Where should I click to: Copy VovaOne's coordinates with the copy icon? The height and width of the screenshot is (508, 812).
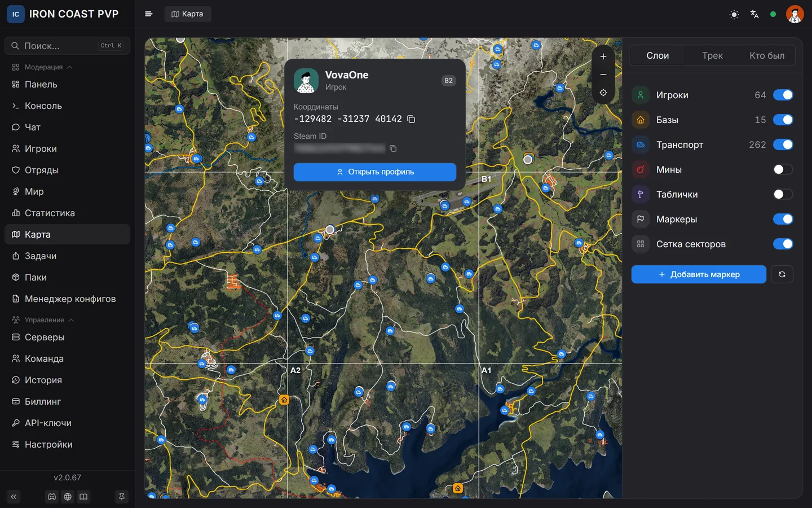tap(411, 119)
